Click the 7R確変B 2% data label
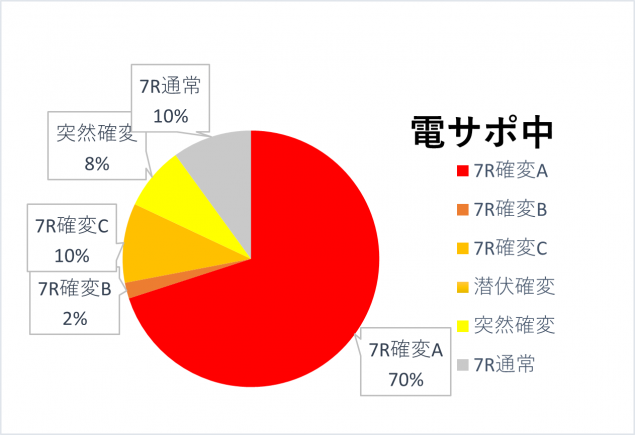Viewport: 635px width, 435px height. pyautogui.click(x=75, y=303)
